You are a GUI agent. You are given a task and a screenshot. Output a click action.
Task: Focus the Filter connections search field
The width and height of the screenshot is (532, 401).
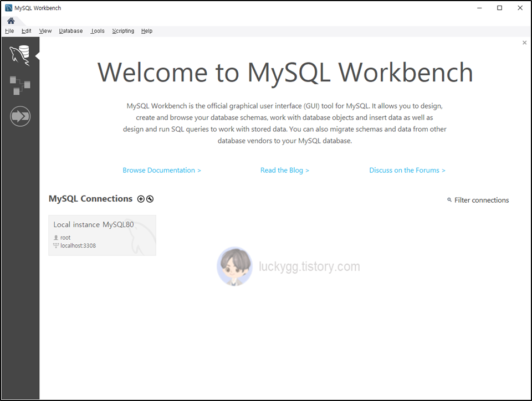coord(482,200)
